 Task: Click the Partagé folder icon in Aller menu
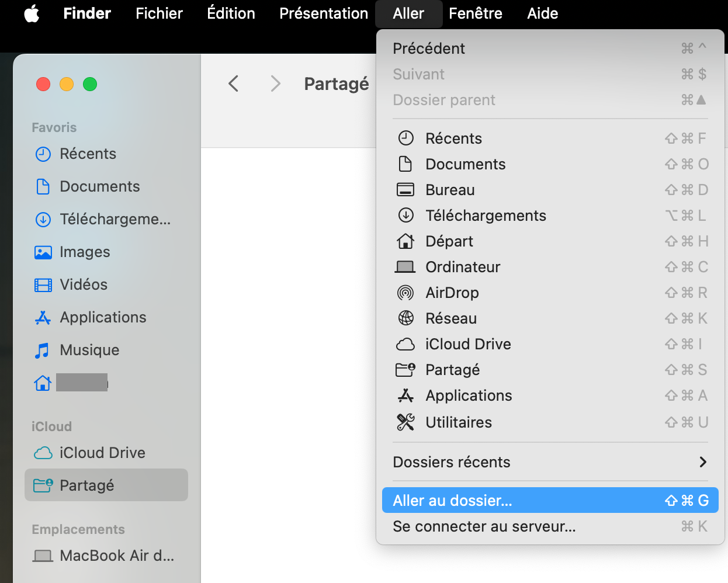click(405, 370)
